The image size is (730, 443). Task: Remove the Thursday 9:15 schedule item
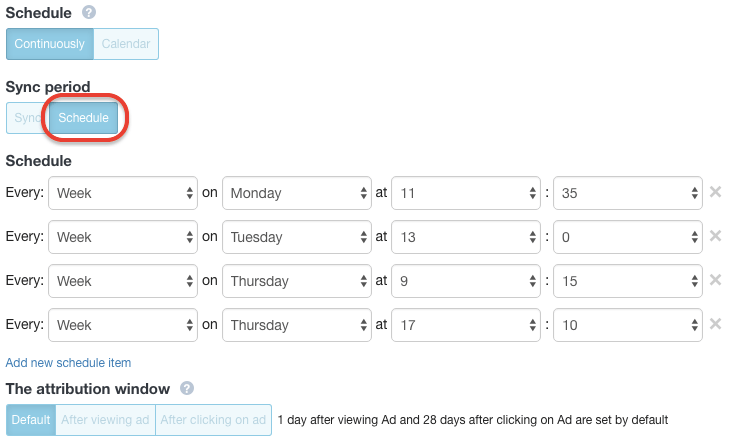pos(715,280)
